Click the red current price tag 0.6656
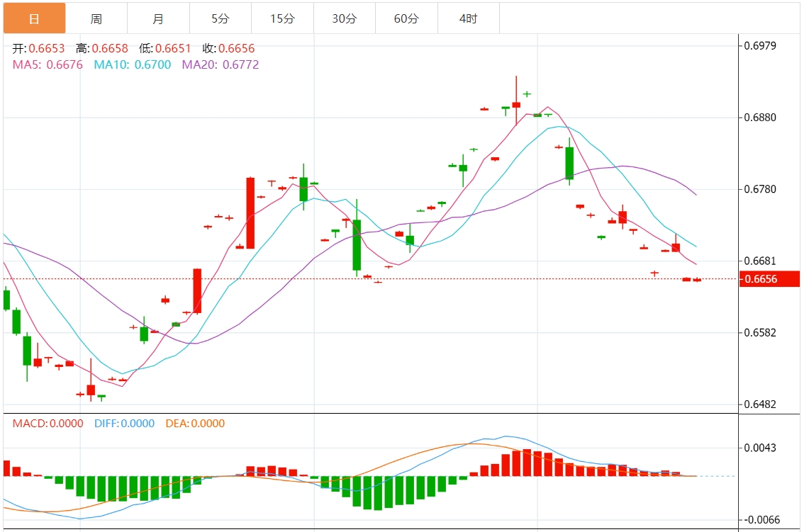Viewport: 809px width, 532px height. [x=769, y=279]
